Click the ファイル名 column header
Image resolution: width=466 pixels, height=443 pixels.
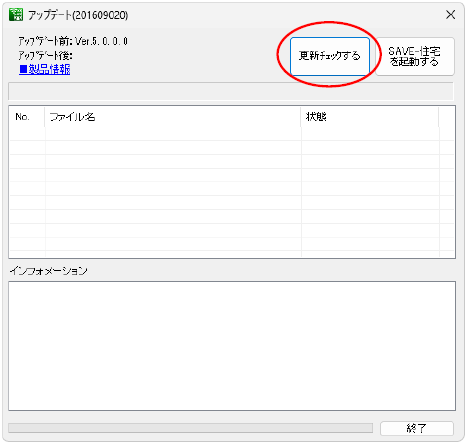coord(173,117)
